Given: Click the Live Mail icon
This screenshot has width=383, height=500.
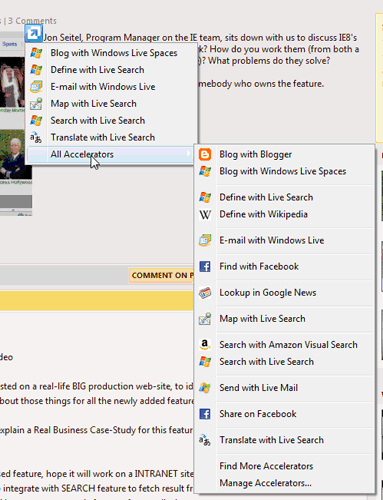Looking at the screenshot, I should coord(205,388).
